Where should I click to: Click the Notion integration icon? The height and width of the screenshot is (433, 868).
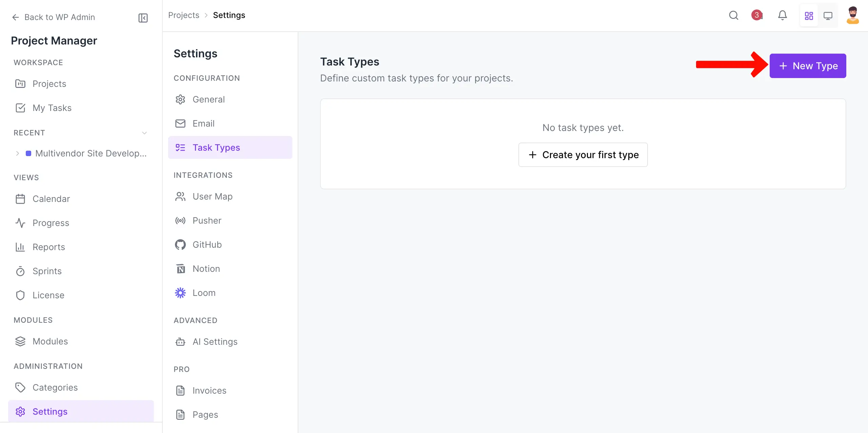(180, 268)
